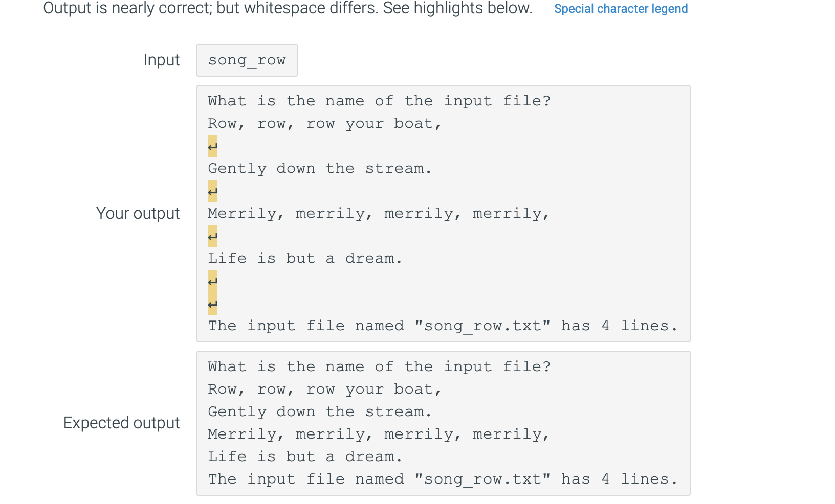Click the highlighted newline before Life is but a dream
835x504 pixels.
[x=212, y=236]
